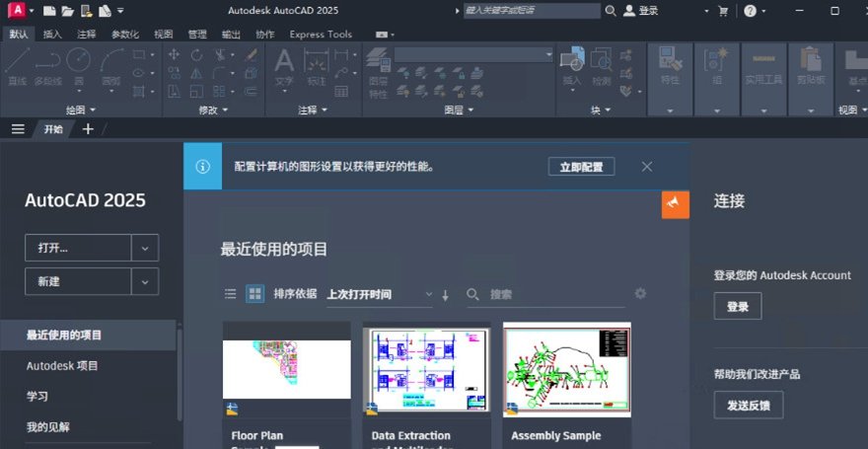
Task: Select the Dimension (标注) tool
Action: 317,67
